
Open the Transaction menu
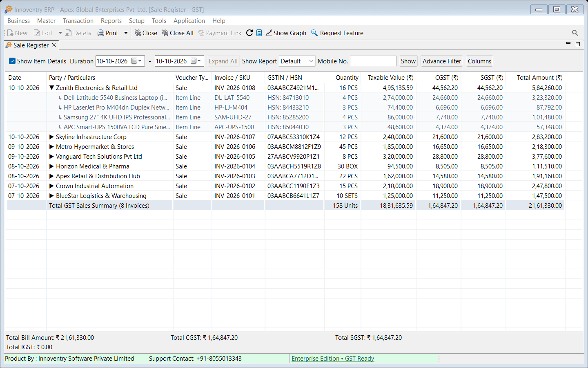point(78,21)
